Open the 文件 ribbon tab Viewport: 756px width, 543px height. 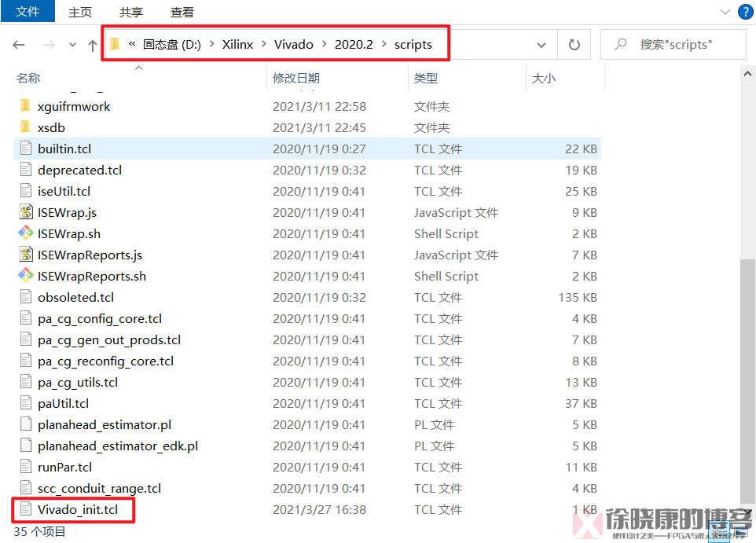tap(28, 11)
